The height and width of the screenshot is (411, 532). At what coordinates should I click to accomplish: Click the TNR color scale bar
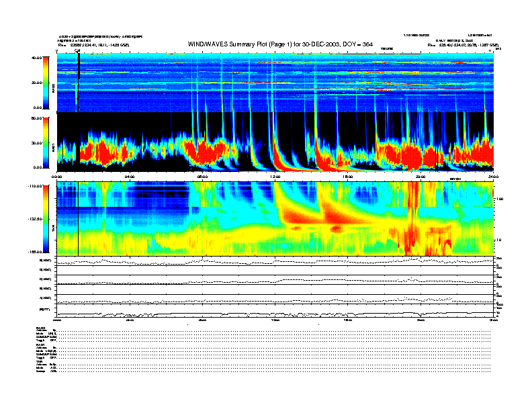pos(46,219)
